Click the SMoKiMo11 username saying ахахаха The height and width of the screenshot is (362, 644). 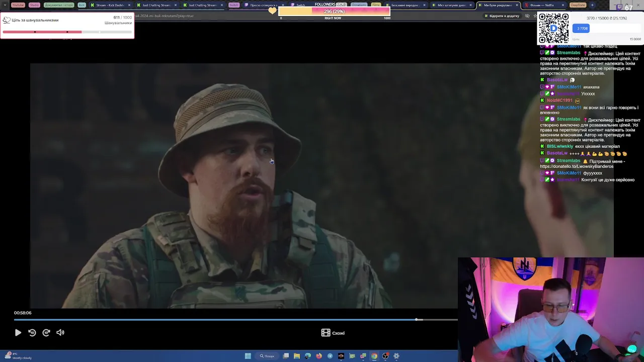pyautogui.click(x=569, y=87)
